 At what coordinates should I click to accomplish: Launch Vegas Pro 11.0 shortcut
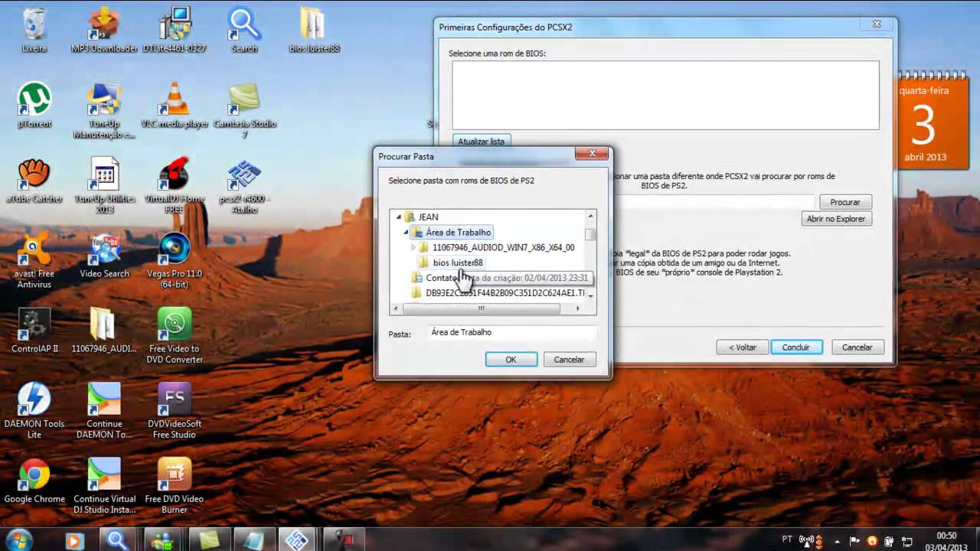pyautogui.click(x=175, y=261)
